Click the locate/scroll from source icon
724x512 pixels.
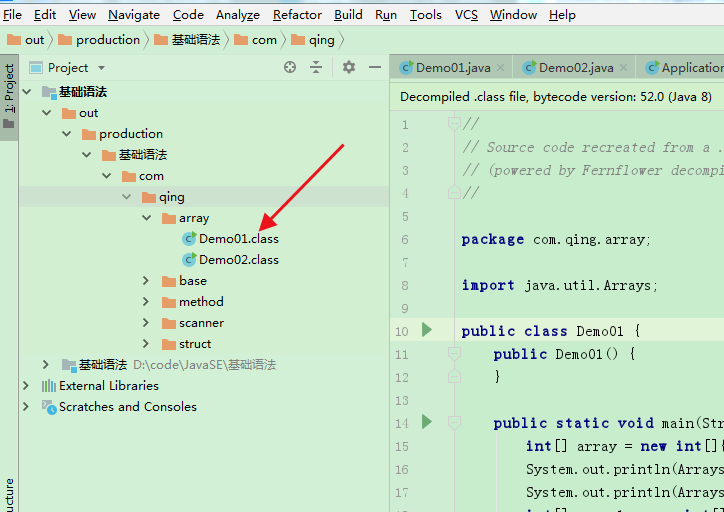290,67
